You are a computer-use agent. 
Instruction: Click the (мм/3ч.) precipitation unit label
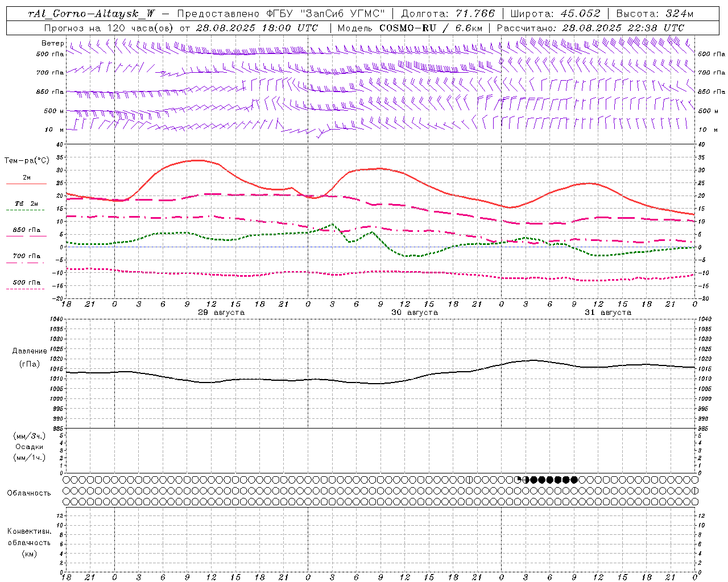click(30, 436)
